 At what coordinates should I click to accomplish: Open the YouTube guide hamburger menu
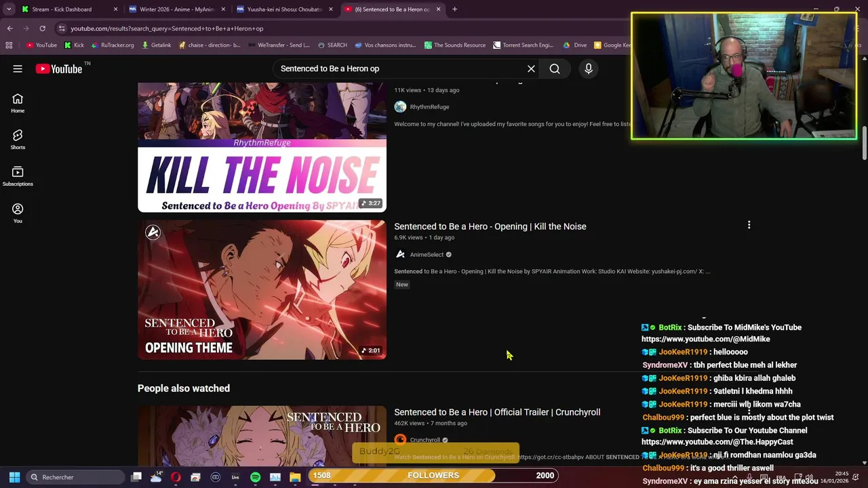pos(18,68)
